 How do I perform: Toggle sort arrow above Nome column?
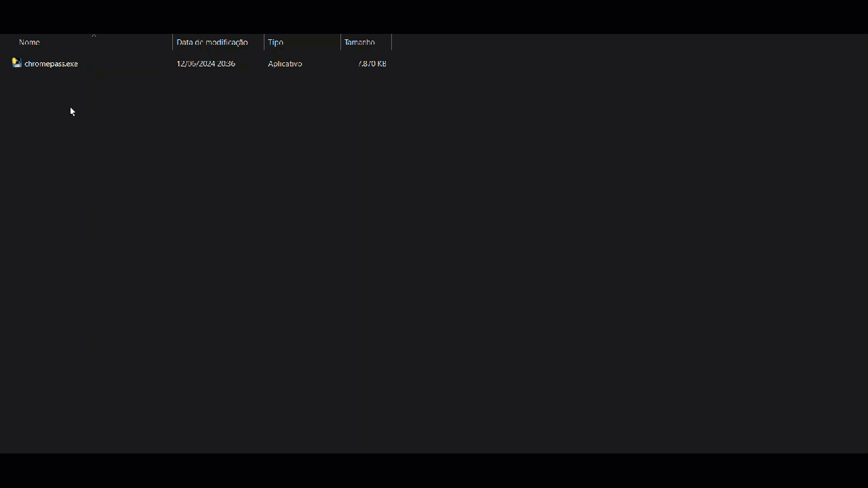click(94, 35)
